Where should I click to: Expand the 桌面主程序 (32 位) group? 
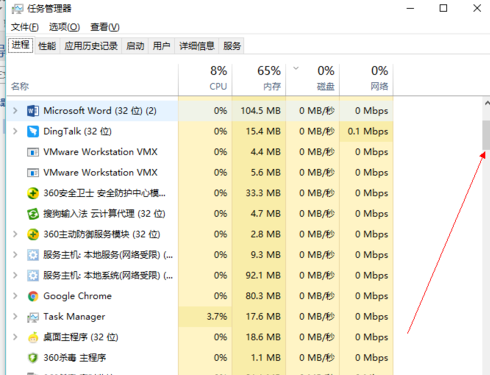pyautogui.click(x=15, y=337)
